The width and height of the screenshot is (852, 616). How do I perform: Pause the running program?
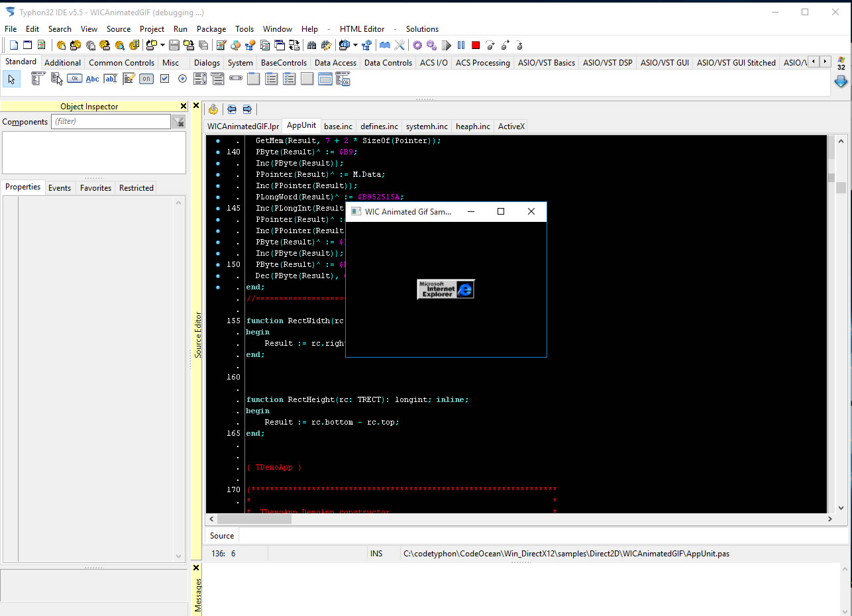click(461, 45)
